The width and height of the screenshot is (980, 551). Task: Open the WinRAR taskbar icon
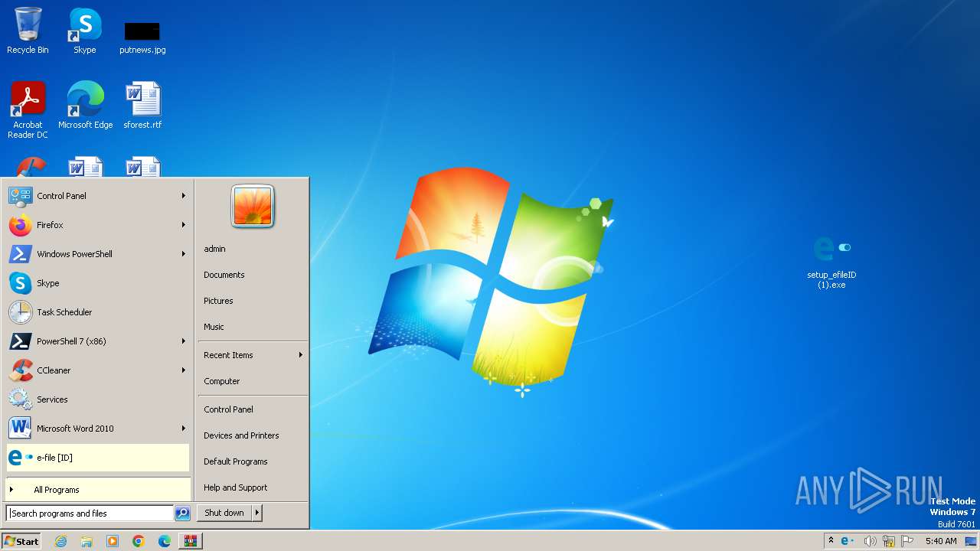[191, 541]
